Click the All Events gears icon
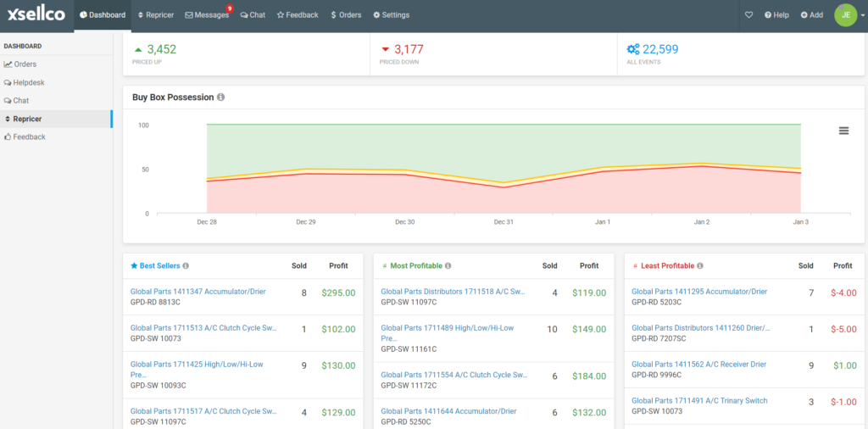 (x=632, y=49)
